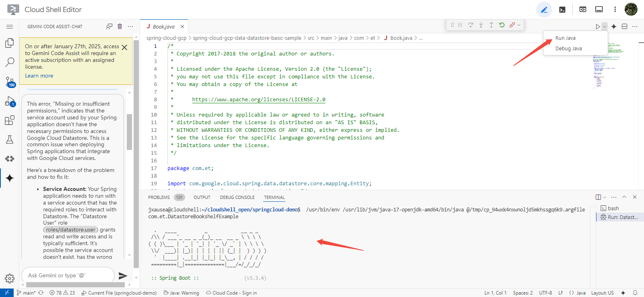Screen dimensions: 644x297
Task: Click the Java: Warning status item
Action: pos(181,293)
